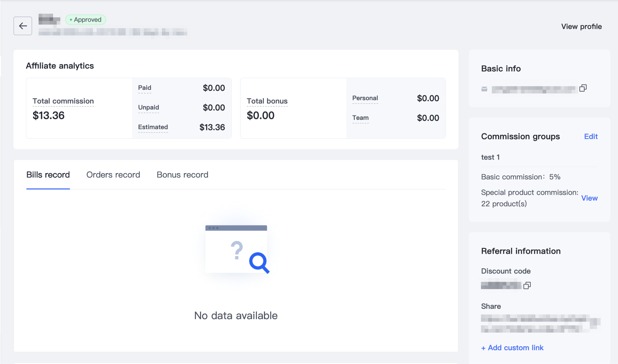Select the Bonus record tab
The height and width of the screenshot is (364, 618).
182,175
